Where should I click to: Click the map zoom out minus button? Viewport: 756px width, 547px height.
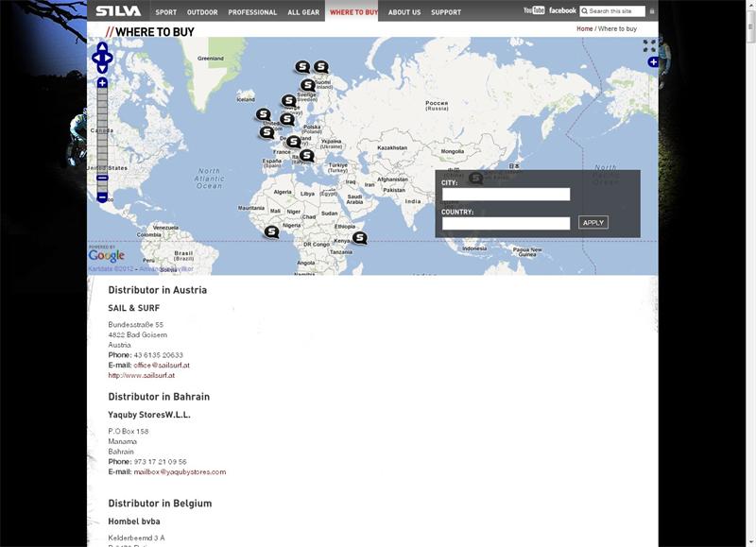(x=102, y=197)
